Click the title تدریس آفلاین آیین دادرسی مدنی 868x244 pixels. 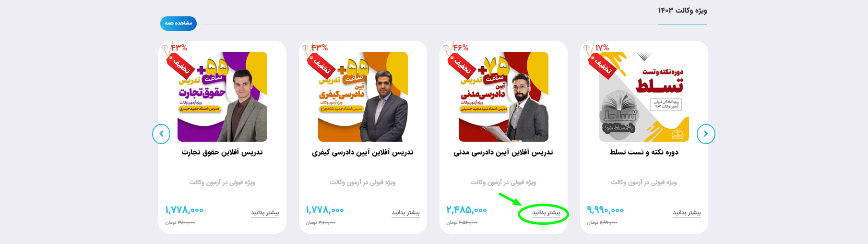pos(503,152)
